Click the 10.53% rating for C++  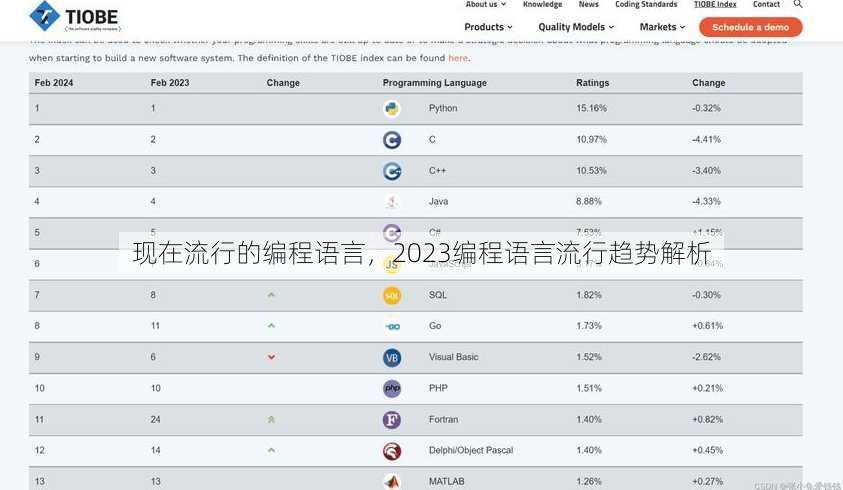(x=591, y=171)
